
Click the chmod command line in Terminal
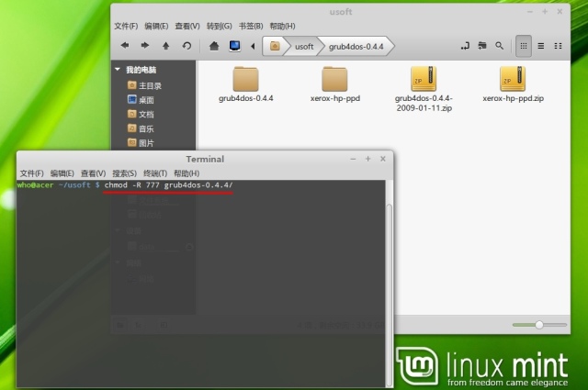[x=168, y=185]
